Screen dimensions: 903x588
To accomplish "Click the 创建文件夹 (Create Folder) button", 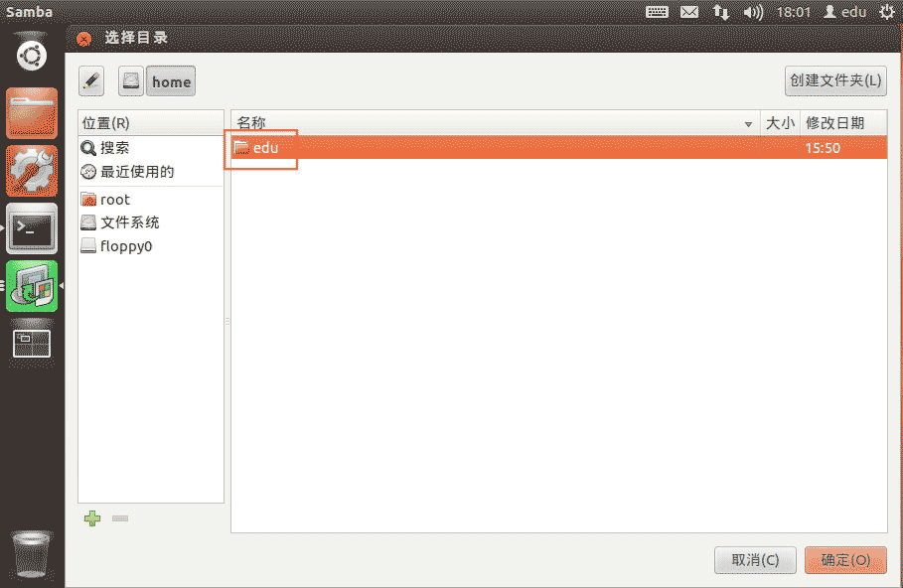I will pyautogui.click(x=835, y=81).
